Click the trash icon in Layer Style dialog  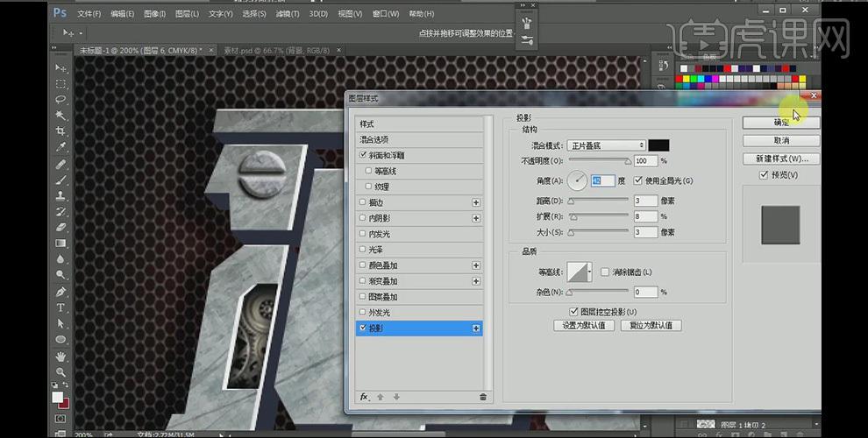coord(482,397)
